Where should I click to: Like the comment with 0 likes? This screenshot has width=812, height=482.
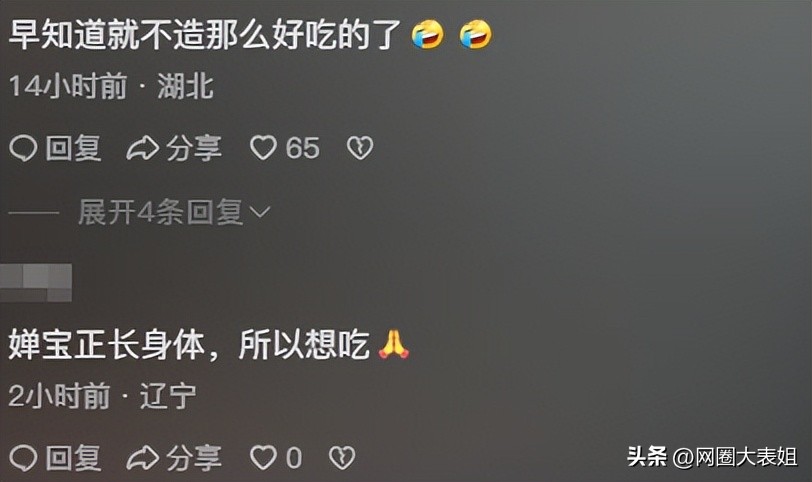[x=263, y=458]
